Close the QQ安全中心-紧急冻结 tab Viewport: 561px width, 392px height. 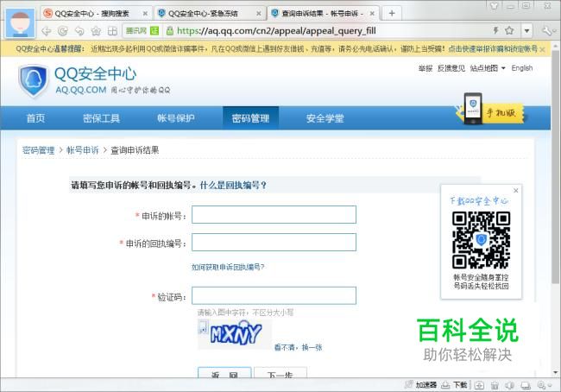(x=259, y=14)
